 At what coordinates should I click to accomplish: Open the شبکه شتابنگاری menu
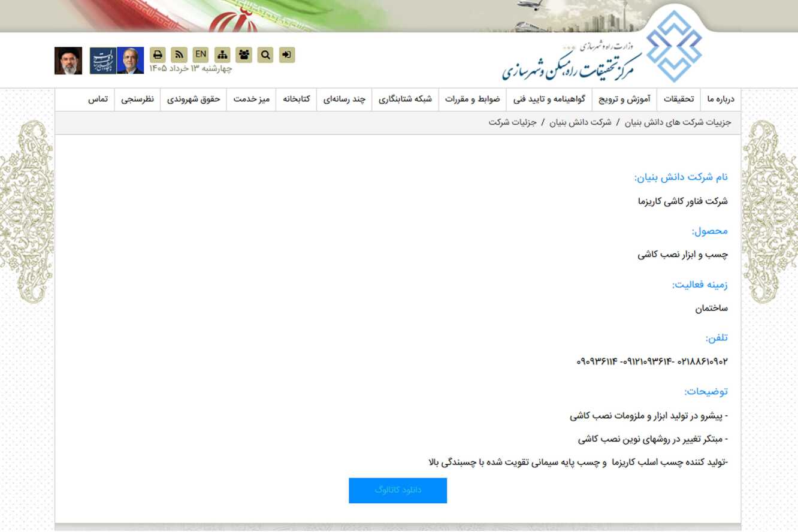(405, 99)
